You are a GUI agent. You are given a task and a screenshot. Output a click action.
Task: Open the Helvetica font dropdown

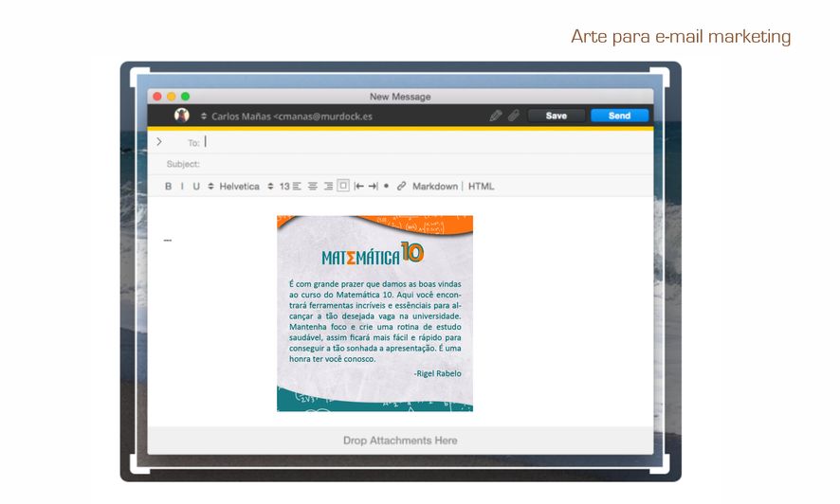pos(239,187)
